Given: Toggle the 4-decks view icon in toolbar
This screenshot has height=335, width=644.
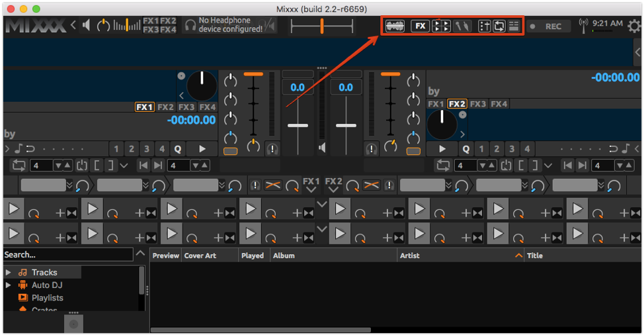Looking at the screenshot, I should (x=442, y=26).
